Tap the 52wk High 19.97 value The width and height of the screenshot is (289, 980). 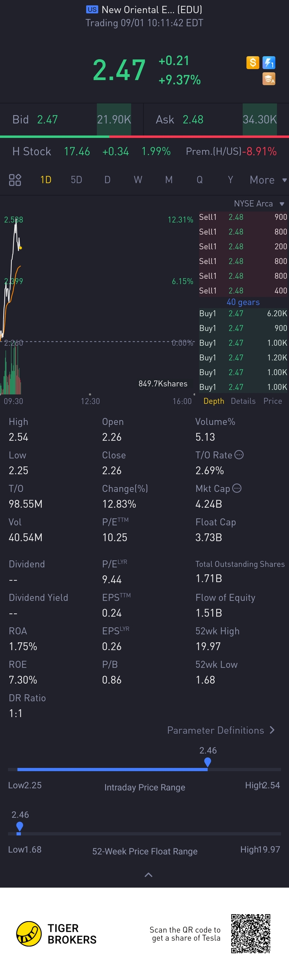pos(208,646)
